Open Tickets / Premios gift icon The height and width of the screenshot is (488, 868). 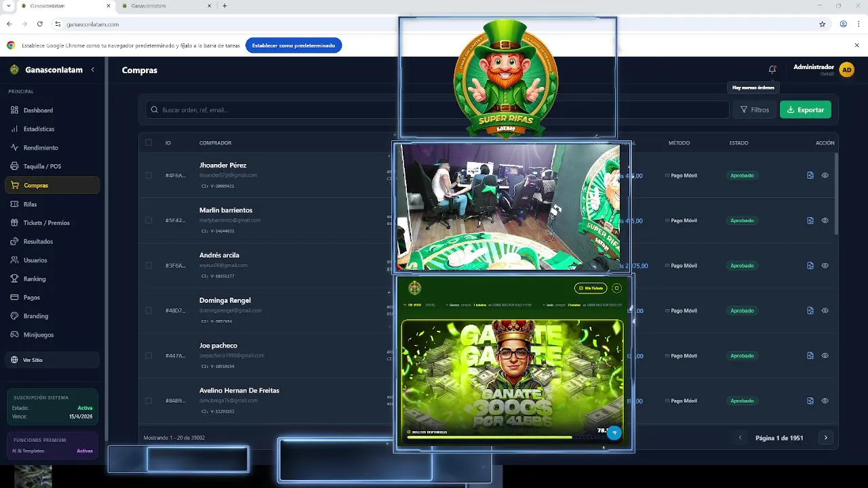15,222
